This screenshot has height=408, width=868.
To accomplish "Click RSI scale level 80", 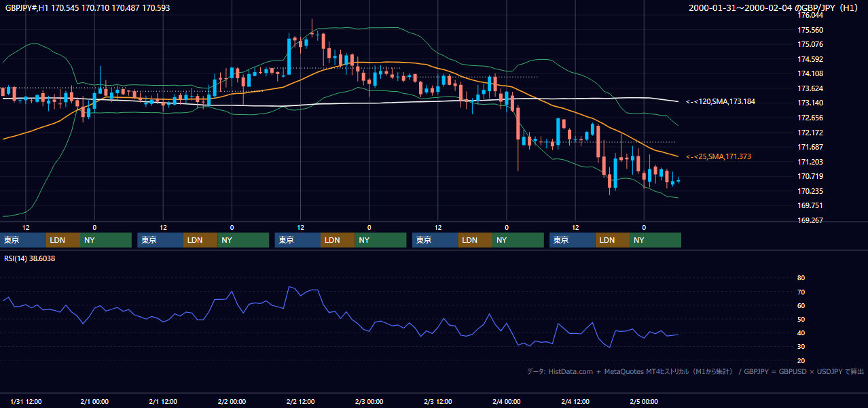I will pos(801,278).
